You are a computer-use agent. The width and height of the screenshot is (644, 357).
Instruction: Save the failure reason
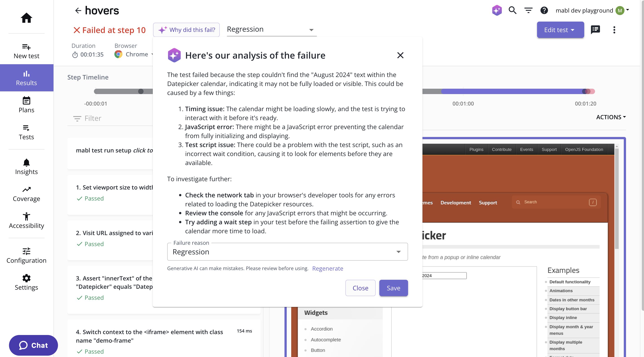pyautogui.click(x=393, y=288)
